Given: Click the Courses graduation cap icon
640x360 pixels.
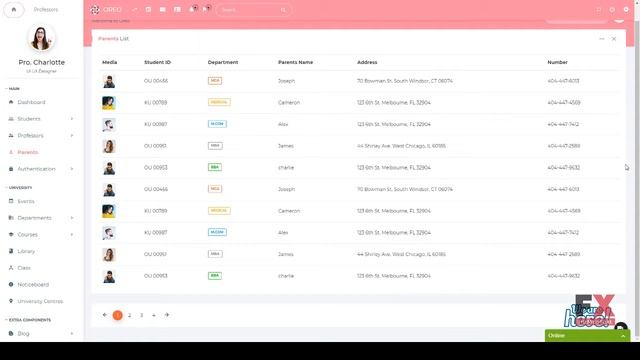Looking at the screenshot, I should pos(11,235).
